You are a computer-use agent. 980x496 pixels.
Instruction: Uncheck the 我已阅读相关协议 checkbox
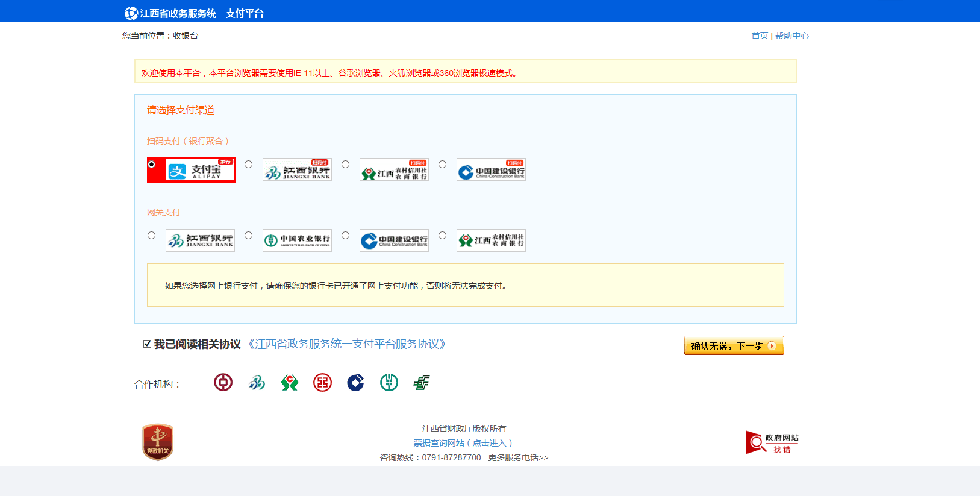point(147,344)
